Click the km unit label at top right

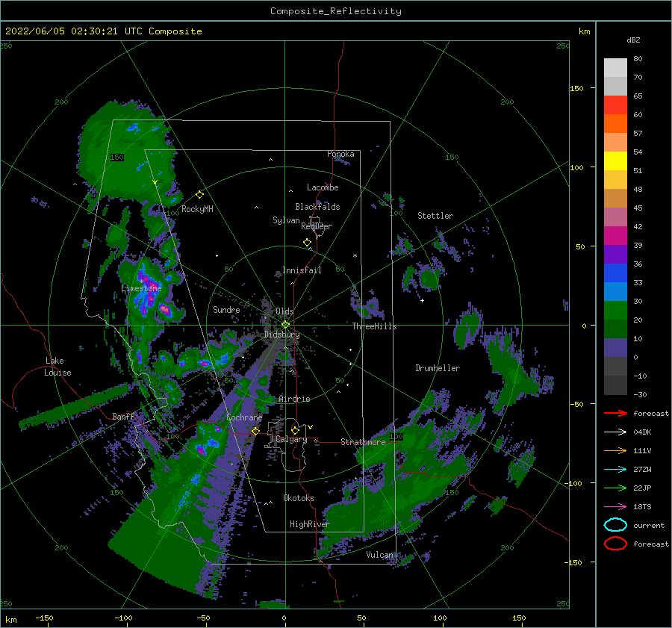(584, 31)
